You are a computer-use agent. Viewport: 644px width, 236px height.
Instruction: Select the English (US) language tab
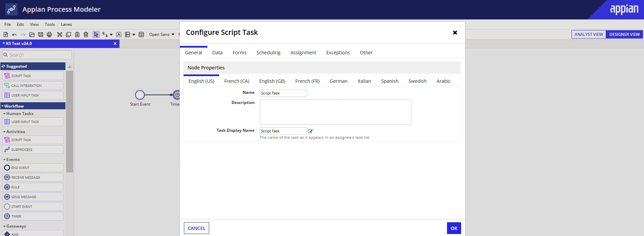pos(201,81)
